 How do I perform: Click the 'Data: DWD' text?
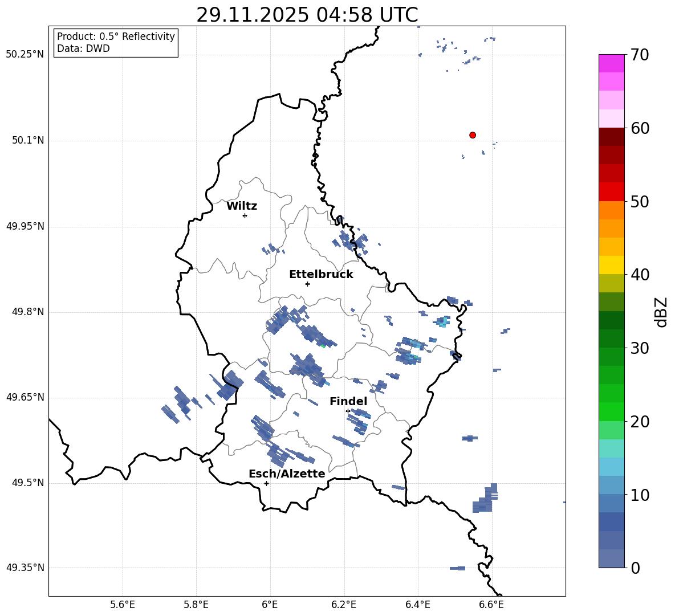click(83, 48)
